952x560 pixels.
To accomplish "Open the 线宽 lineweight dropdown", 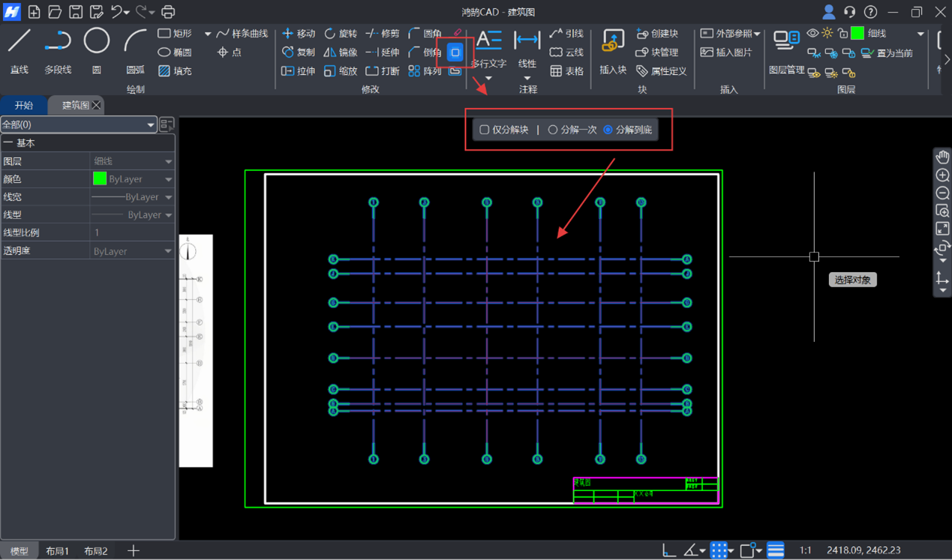I will pos(168,197).
